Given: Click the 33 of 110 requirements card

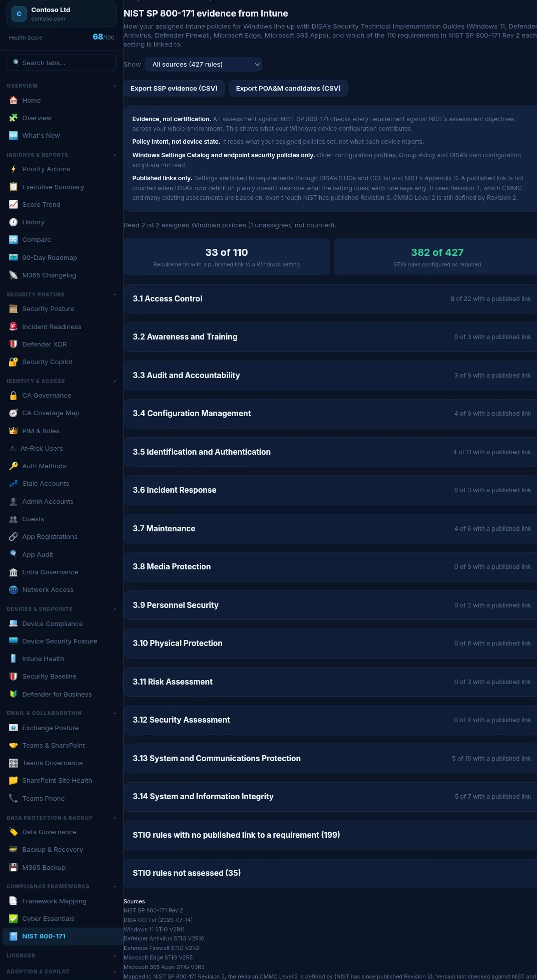Looking at the screenshot, I should (227, 257).
